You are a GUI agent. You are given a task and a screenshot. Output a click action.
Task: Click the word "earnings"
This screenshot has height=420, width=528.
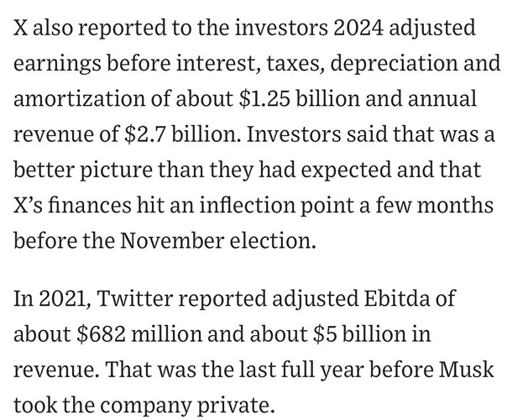pos(57,65)
